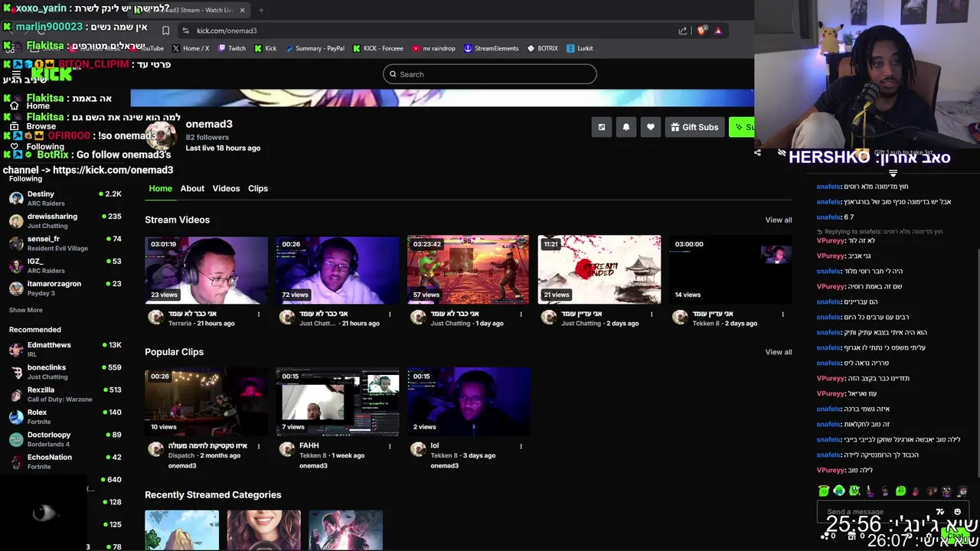The width and height of the screenshot is (980, 551).
Task: Open options menu for the Terraria video
Action: (259, 315)
